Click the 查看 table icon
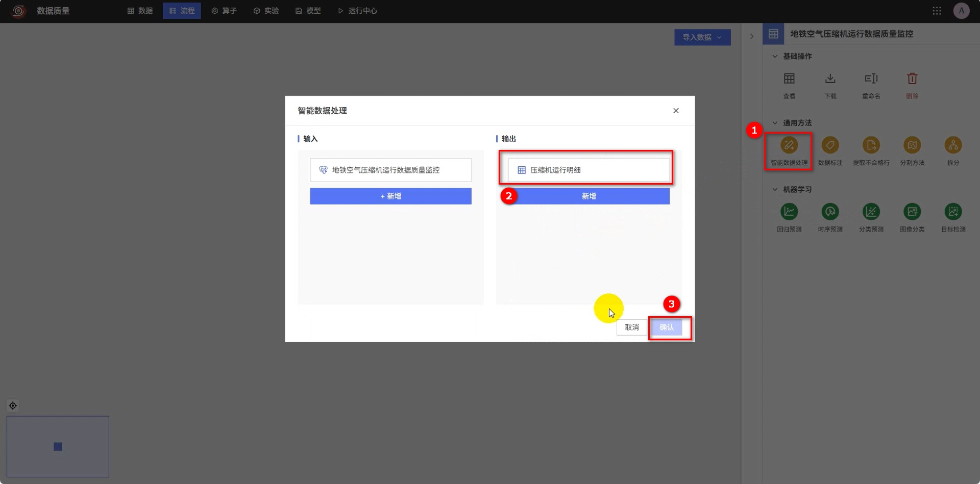 [789, 79]
